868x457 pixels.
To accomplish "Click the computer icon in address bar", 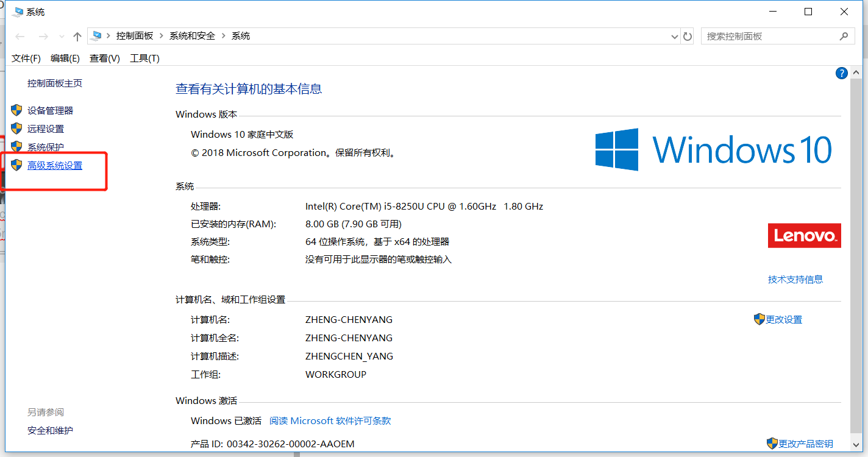I will [x=96, y=36].
